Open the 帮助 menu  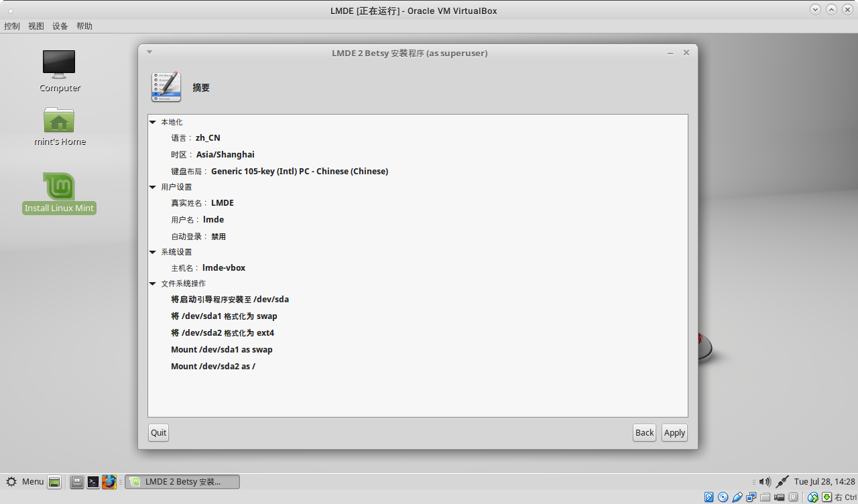point(84,26)
